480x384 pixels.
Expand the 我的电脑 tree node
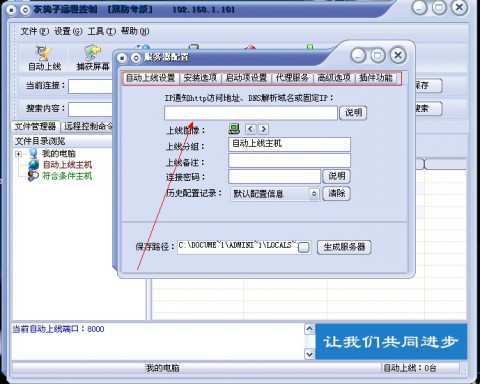19,154
